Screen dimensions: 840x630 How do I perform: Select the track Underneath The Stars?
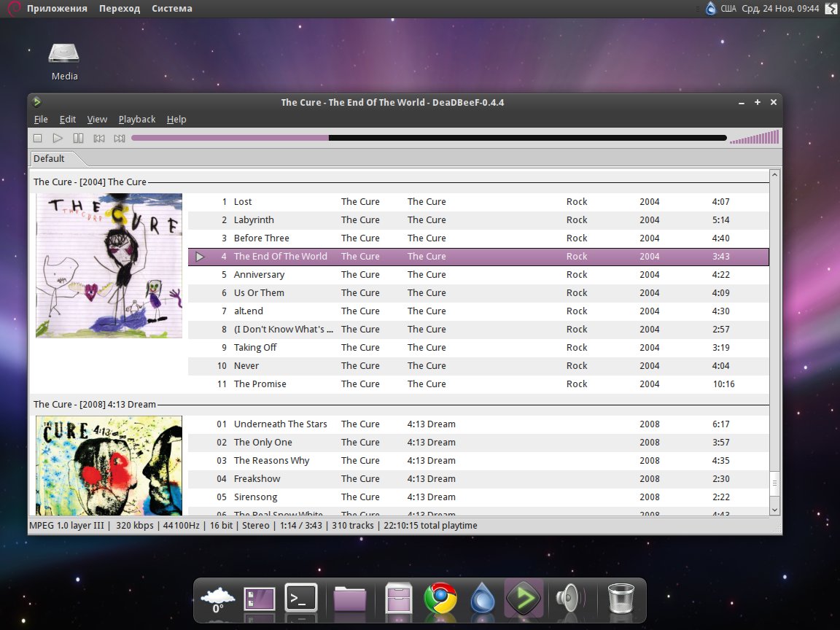(478, 424)
